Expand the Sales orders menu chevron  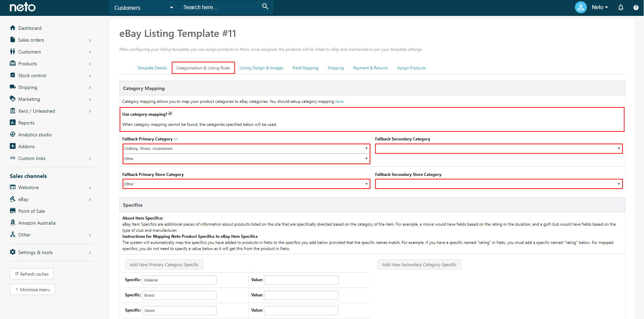pyautogui.click(x=90, y=40)
